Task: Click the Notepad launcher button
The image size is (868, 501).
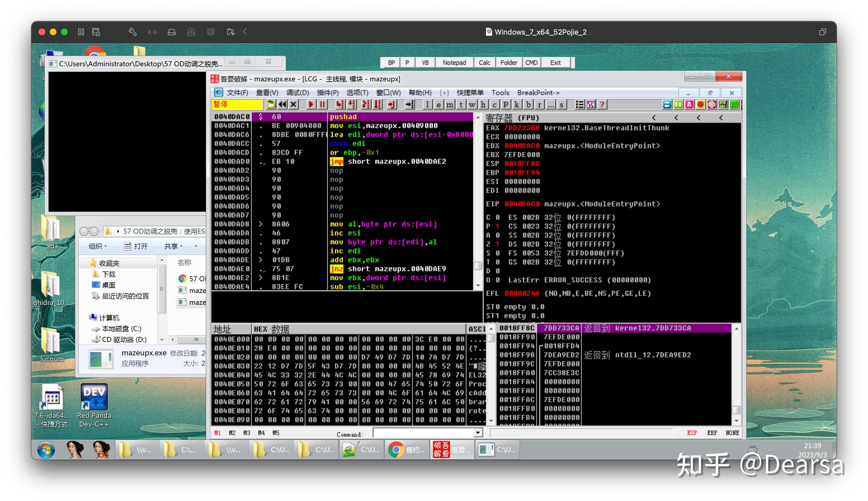Action: coord(454,63)
